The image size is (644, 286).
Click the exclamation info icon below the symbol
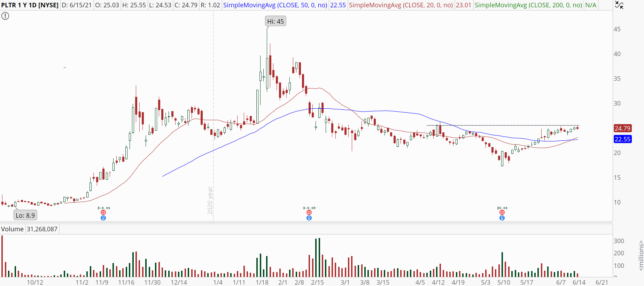(x=5, y=16)
